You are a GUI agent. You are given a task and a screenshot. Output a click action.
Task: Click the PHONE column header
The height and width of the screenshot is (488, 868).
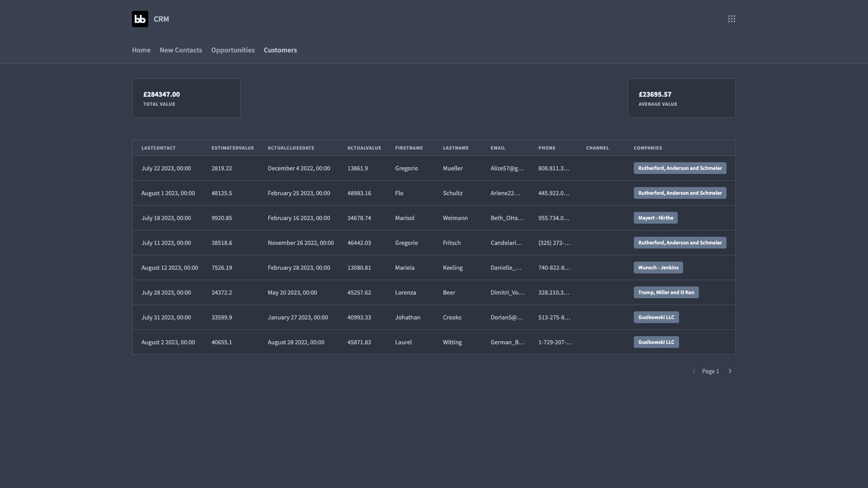547,148
